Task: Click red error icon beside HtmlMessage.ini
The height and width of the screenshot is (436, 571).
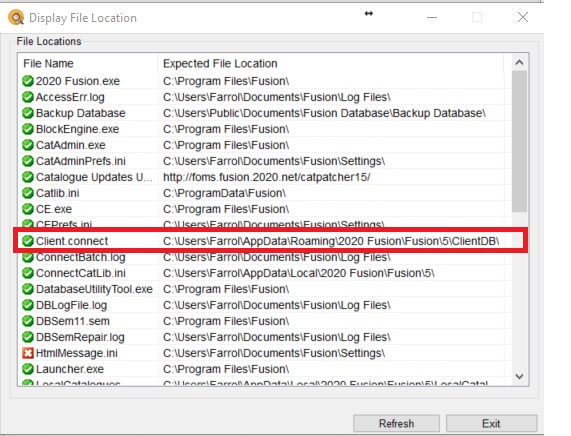Action: point(28,353)
